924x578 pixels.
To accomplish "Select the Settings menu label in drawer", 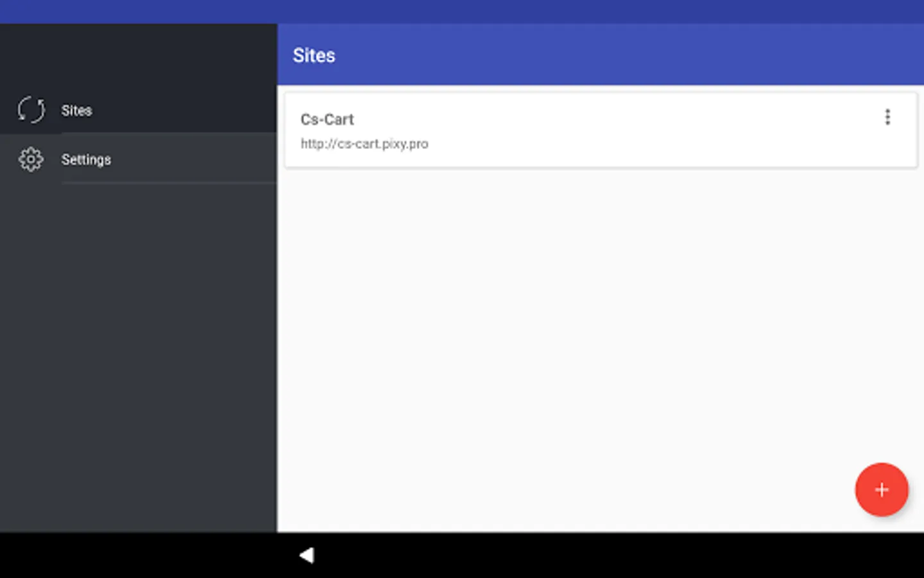I will (x=86, y=159).
